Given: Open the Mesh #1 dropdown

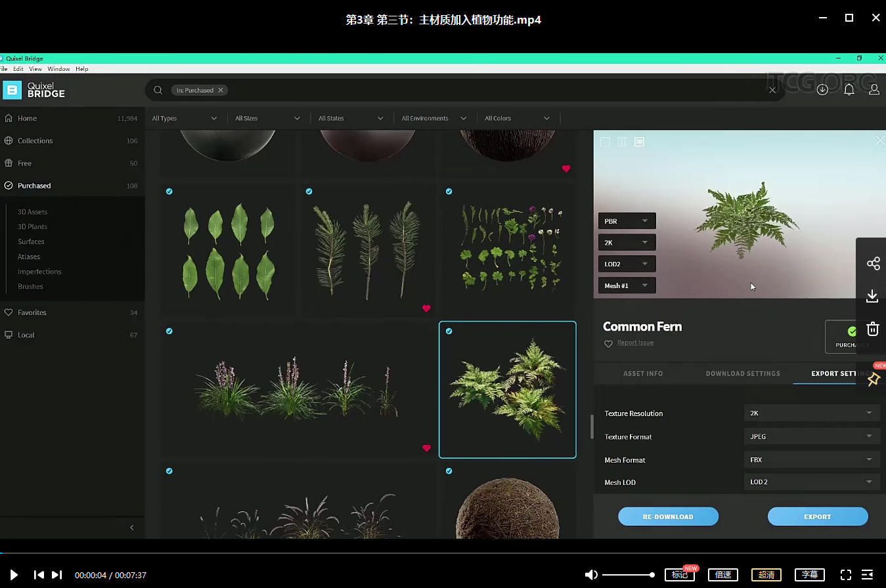Looking at the screenshot, I should point(627,286).
